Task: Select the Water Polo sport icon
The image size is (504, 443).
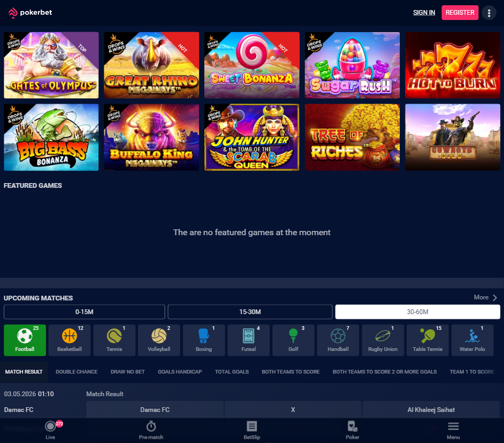Action: pos(472,340)
